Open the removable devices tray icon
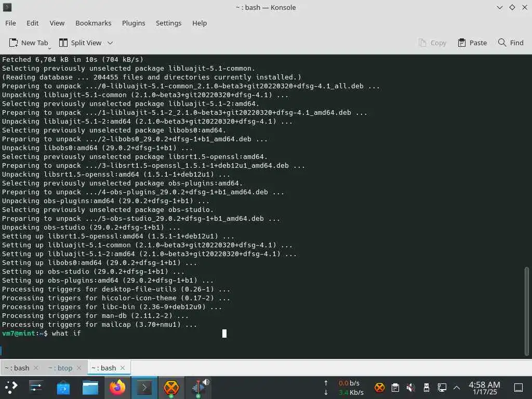Viewport: 532px width, 399px height. [x=427, y=388]
